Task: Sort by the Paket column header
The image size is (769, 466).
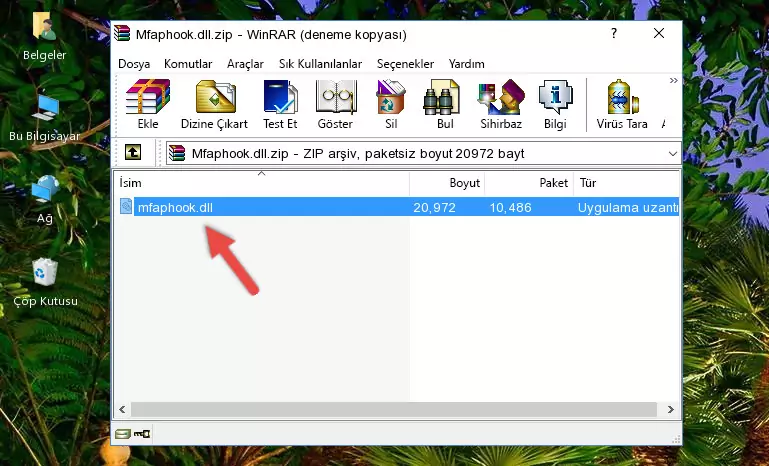Action: [529, 183]
